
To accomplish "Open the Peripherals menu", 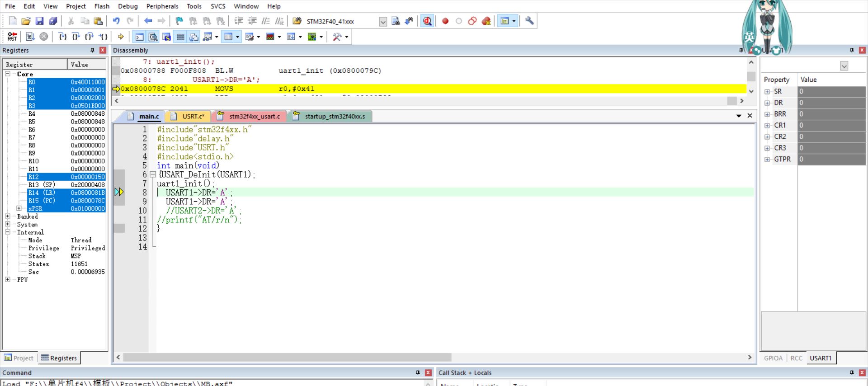I will coord(162,6).
